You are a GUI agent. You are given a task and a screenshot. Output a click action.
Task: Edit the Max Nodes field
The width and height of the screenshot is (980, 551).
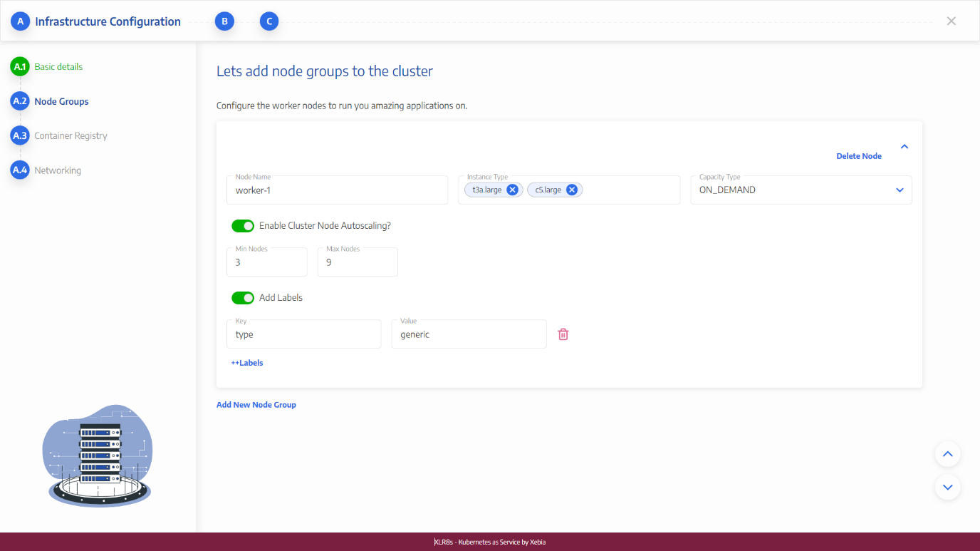[x=358, y=262]
